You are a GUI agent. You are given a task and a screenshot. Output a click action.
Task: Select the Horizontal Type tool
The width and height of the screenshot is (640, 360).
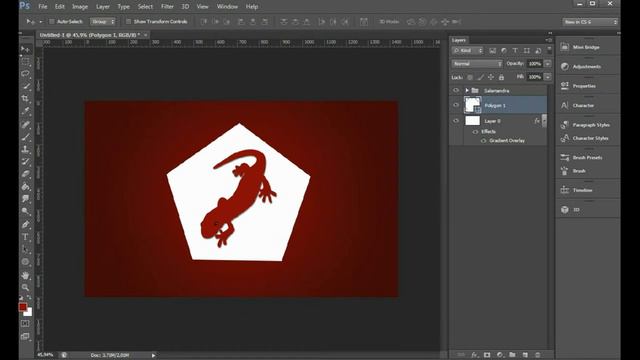click(x=25, y=237)
